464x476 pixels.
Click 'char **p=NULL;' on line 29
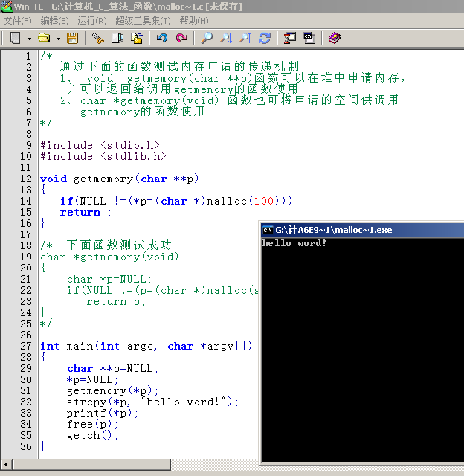(x=112, y=369)
